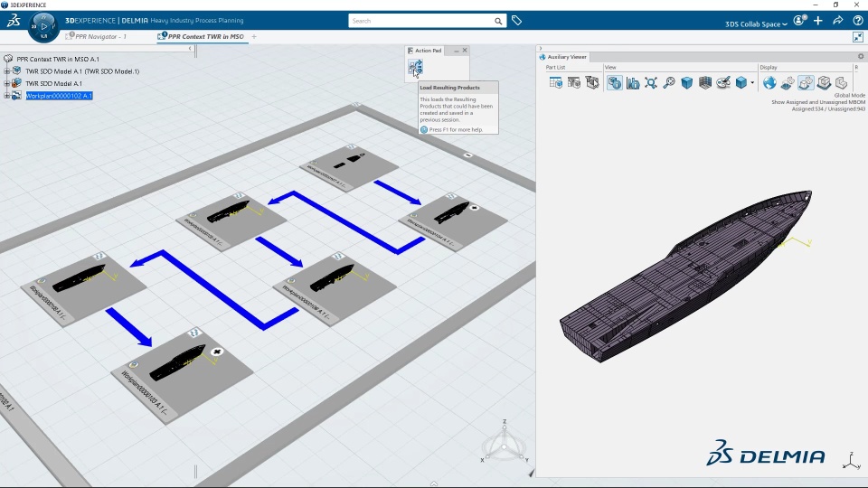The image size is (868, 488).
Task: Click the share arrow icon
Action: click(x=838, y=21)
